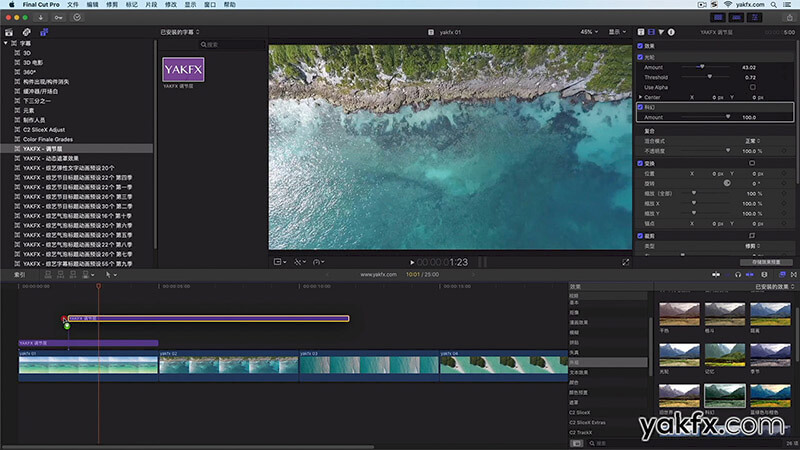Open the Final Cut Pro menu
The image size is (800, 450).
41,5
